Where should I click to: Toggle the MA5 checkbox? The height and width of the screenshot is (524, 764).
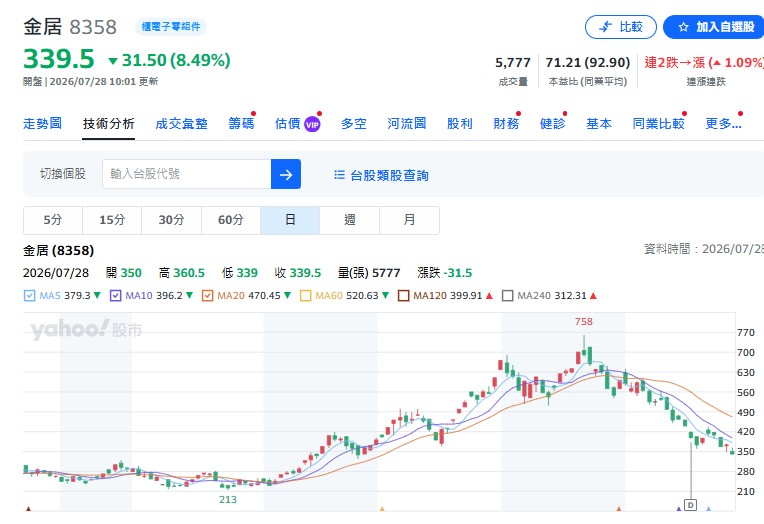click(29, 295)
